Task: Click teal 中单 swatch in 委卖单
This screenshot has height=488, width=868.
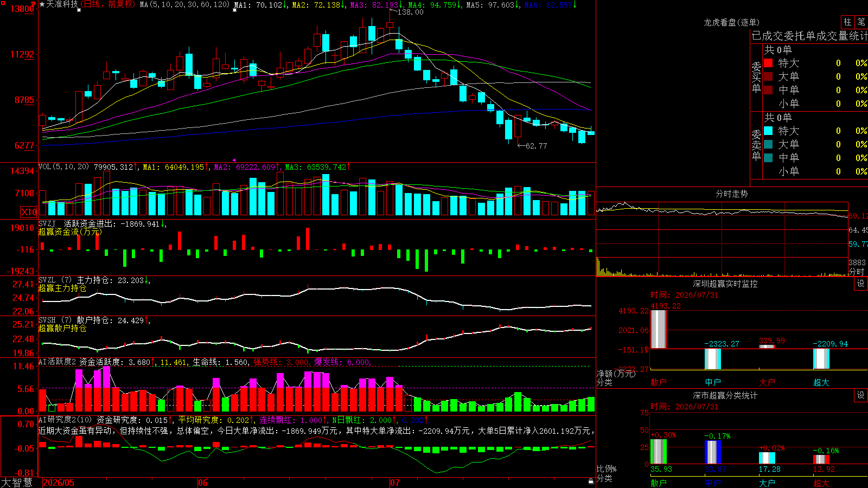Action: [768, 158]
